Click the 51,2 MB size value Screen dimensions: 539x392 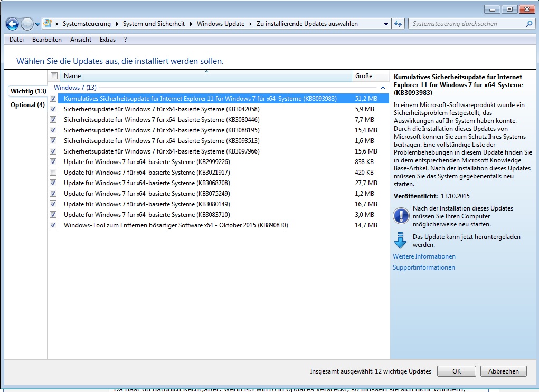pyautogui.click(x=366, y=99)
